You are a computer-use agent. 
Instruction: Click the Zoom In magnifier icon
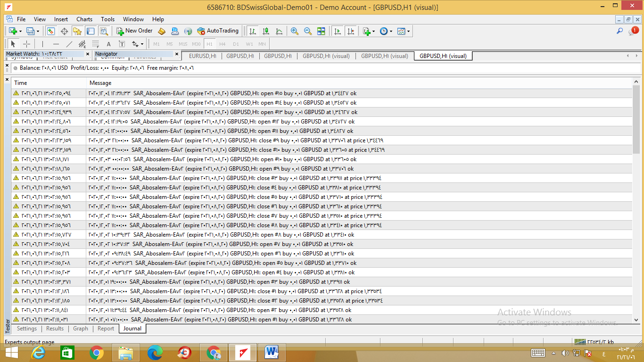[295, 31]
